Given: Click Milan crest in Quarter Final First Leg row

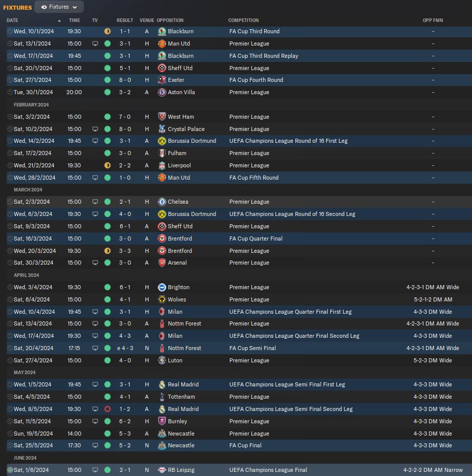Looking at the screenshot, I should pyautogui.click(x=162, y=312).
